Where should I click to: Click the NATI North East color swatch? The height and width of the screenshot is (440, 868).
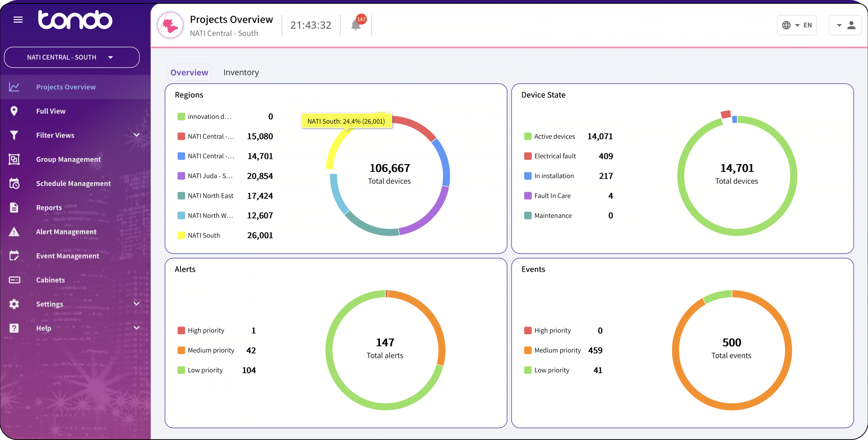click(181, 196)
